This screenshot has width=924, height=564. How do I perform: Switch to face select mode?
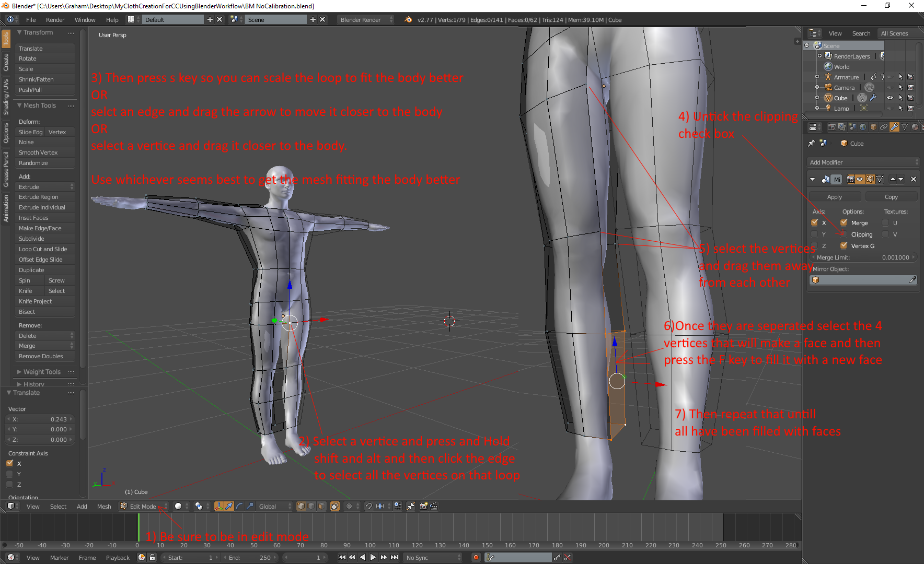(322, 506)
